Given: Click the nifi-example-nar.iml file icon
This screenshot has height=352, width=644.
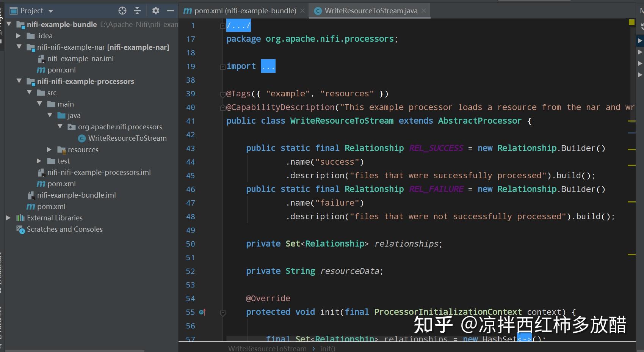Looking at the screenshot, I should click(41, 58).
